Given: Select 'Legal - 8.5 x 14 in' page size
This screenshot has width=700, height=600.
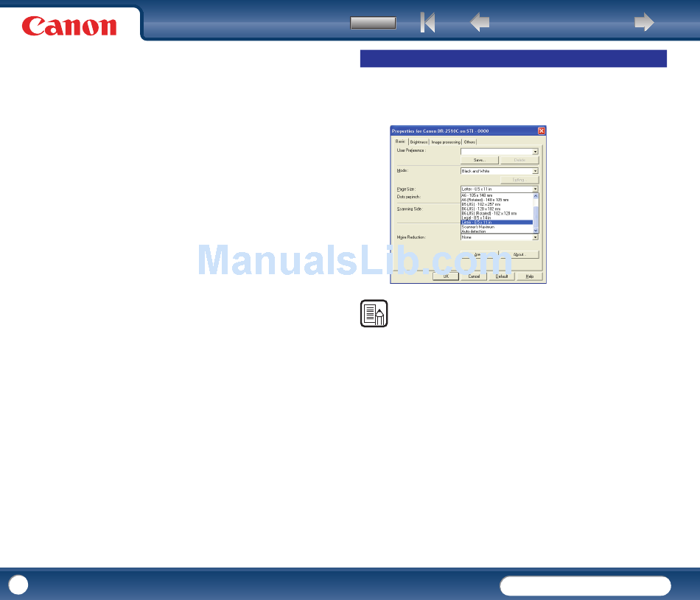Looking at the screenshot, I should (x=497, y=218).
